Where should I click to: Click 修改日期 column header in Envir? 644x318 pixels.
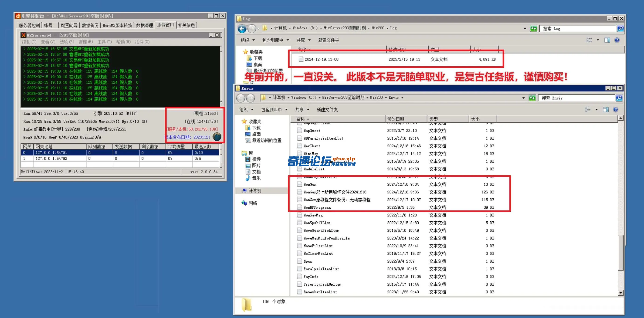coord(406,119)
